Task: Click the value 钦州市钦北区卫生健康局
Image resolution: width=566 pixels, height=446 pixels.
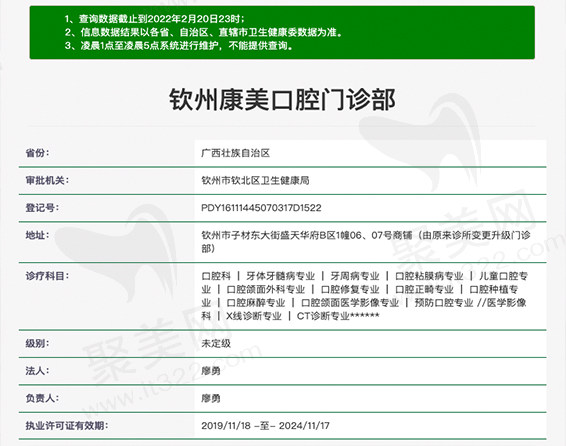Action: click(x=255, y=180)
